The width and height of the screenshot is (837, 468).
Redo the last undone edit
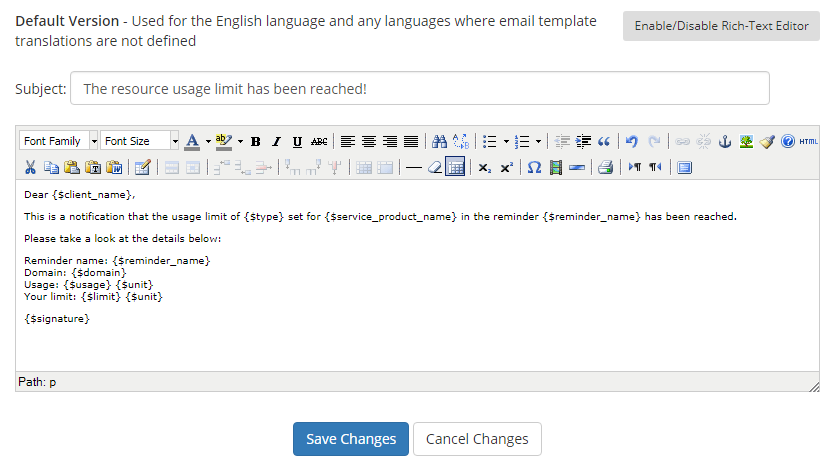pos(654,141)
